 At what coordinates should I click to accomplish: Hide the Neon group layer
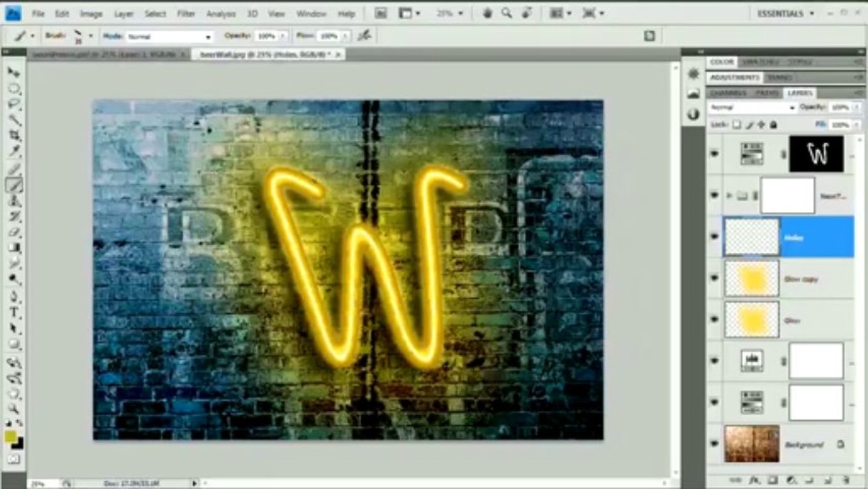(714, 195)
